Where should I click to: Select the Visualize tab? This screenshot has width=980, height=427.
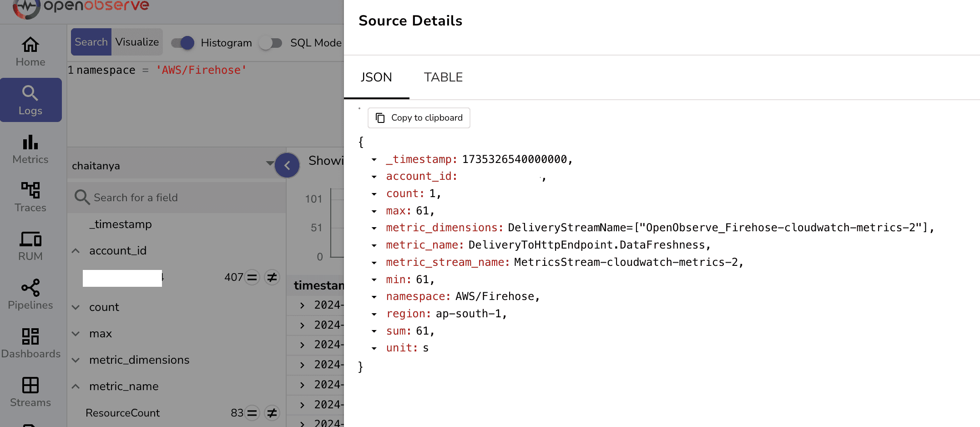[137, 41]
